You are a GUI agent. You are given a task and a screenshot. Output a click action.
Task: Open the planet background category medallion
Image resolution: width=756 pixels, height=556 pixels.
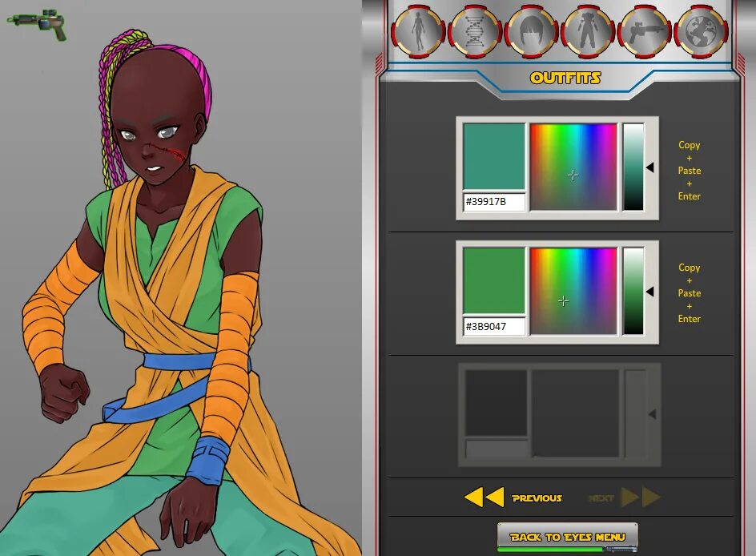click(701, 31)
